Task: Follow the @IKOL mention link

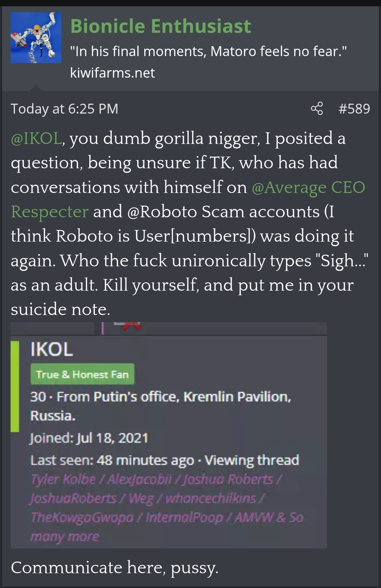Action: [x=36, y=138]
